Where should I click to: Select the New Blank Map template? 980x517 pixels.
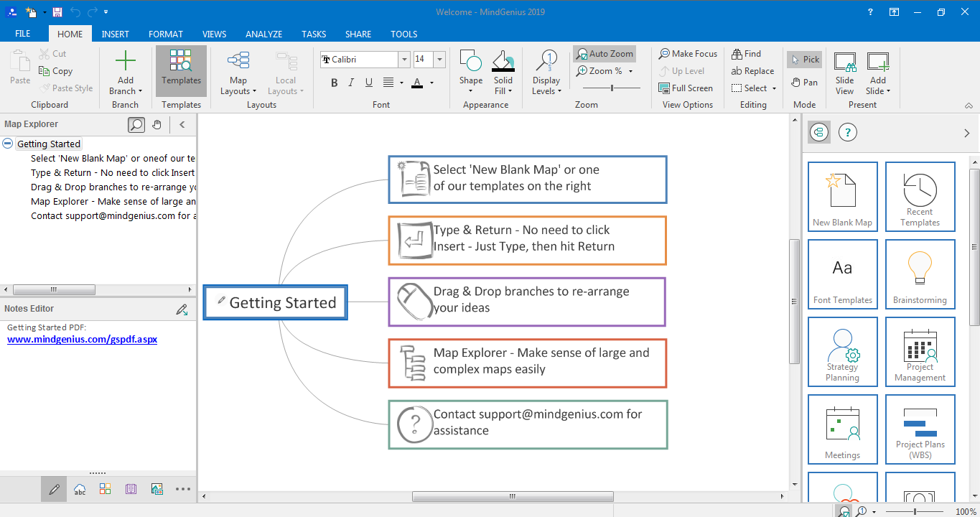843,196
